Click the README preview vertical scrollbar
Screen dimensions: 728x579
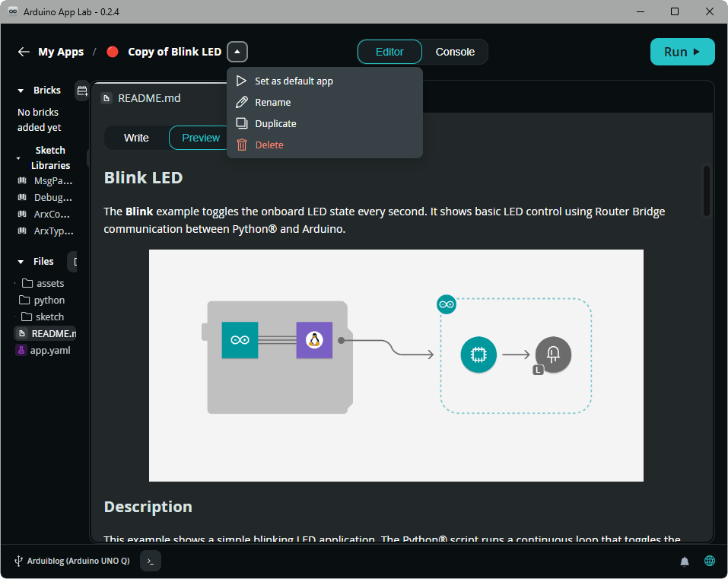click(707, 190)
